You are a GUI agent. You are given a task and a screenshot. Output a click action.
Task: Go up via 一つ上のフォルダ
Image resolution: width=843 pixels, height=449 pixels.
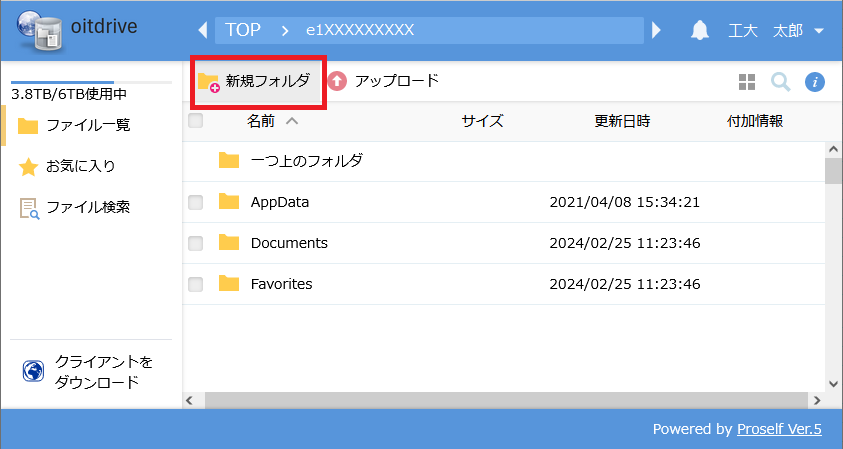[x=306, y=160]
